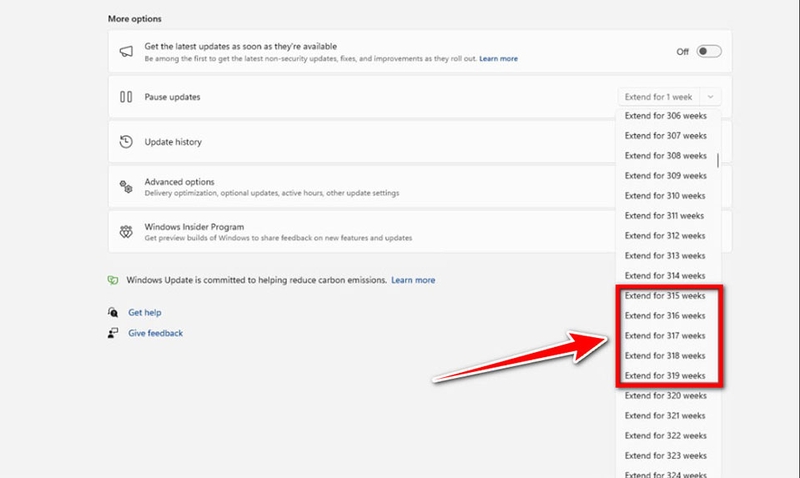Select Extend for 323 weeks

click(x=666, y=456)
